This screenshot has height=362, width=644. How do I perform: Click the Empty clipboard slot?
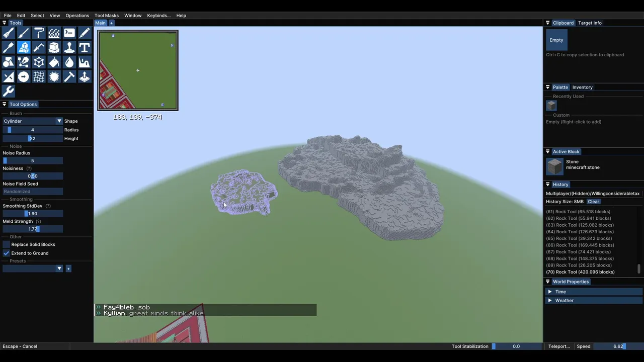[556, 40]
